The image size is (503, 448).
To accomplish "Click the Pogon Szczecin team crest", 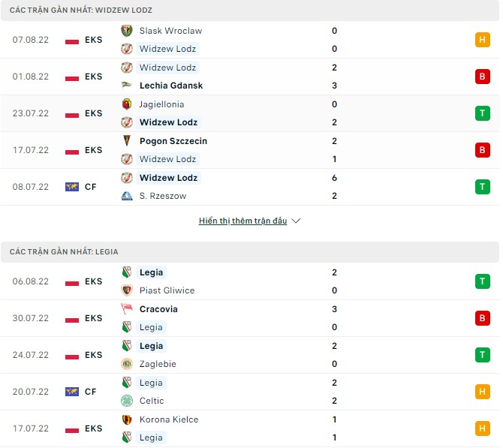I will pos(126,141).
